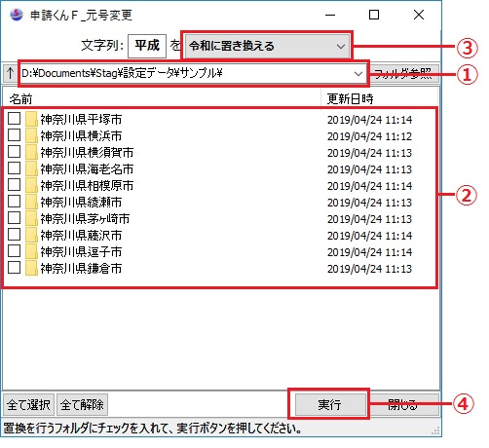This screenshot has width=489, height=448.
Task: Select the 神奈川県鎌倉市 folder icon
Action: point(31,268)
